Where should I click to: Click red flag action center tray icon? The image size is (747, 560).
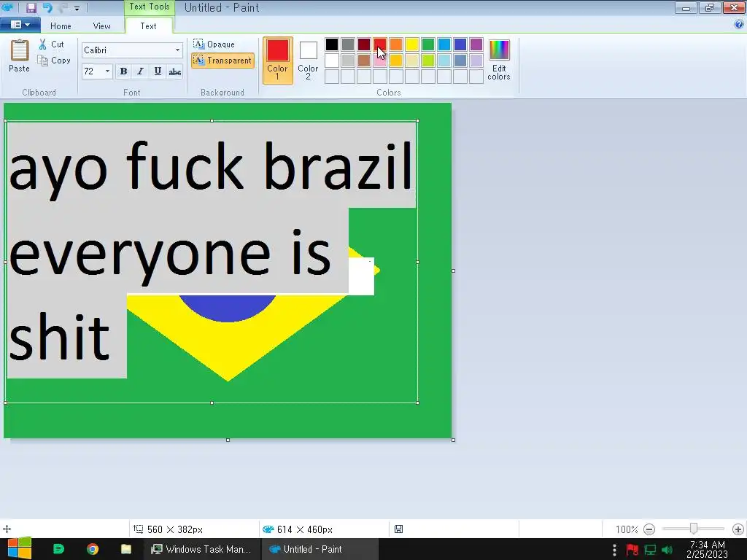pyautogui.click(x=632, y=550)
